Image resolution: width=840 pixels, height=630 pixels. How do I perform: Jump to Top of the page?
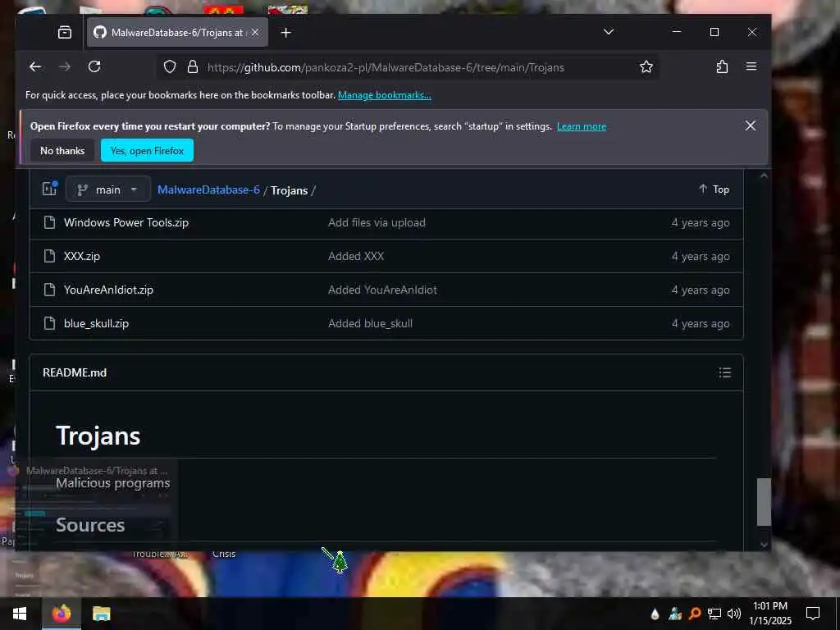click(714, 189)
